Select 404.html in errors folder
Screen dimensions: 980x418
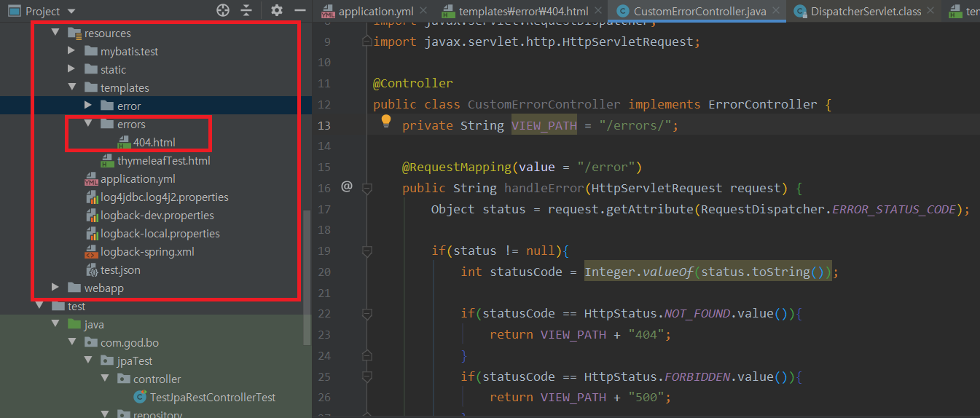154,142
